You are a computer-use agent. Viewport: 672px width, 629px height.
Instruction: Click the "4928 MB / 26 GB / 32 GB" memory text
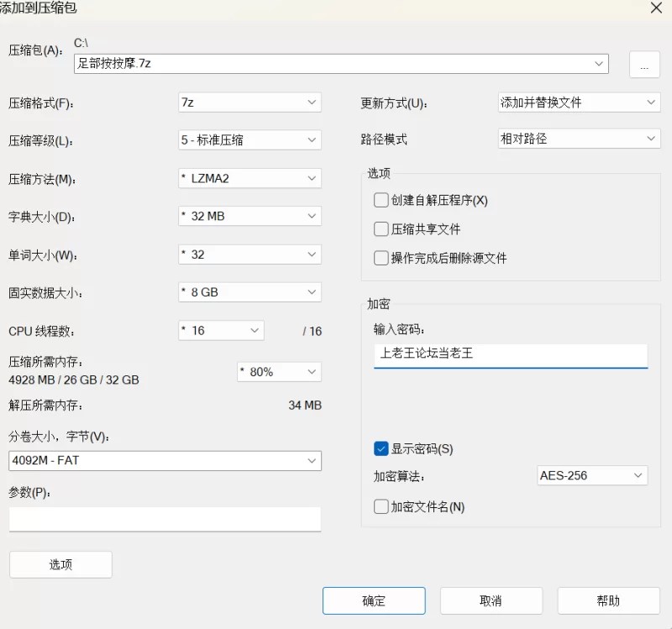click(74, 380)
